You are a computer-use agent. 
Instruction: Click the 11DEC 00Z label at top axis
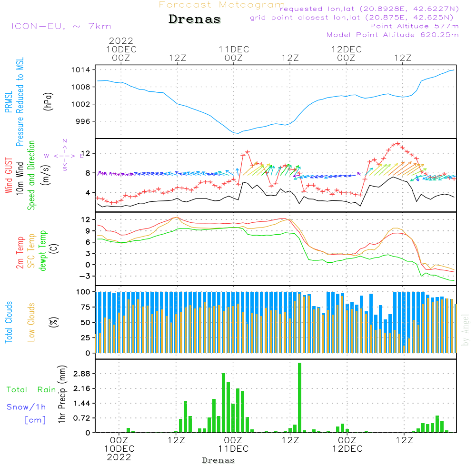pos(234,53)
